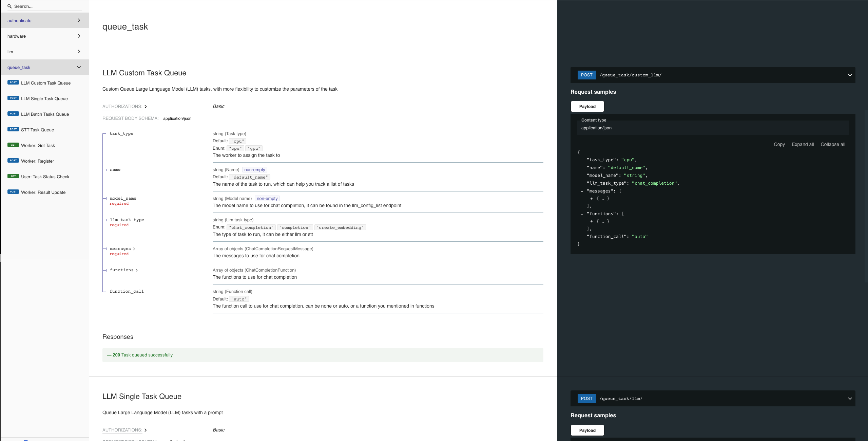Expand the llm sidebar section
Screen dimensions: 868x441
coord(79,52)
